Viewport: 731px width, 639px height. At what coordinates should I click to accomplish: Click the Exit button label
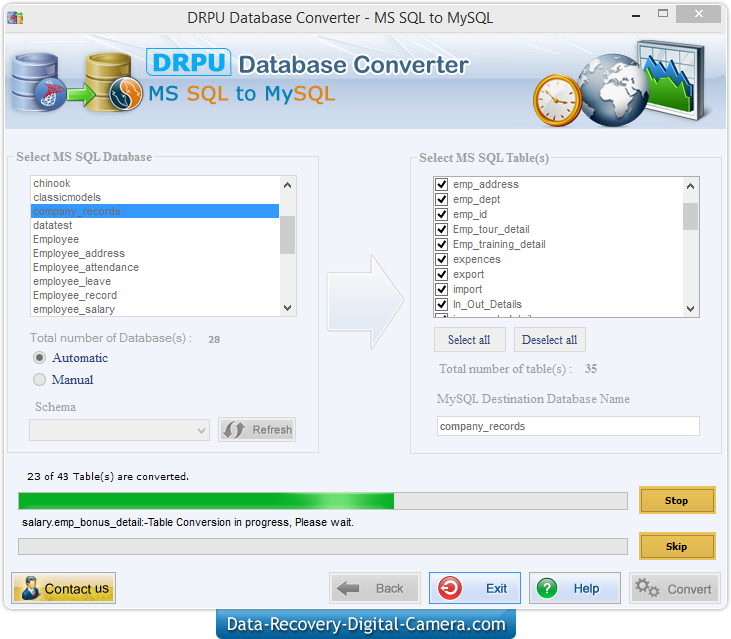click(x=497, y=589)
